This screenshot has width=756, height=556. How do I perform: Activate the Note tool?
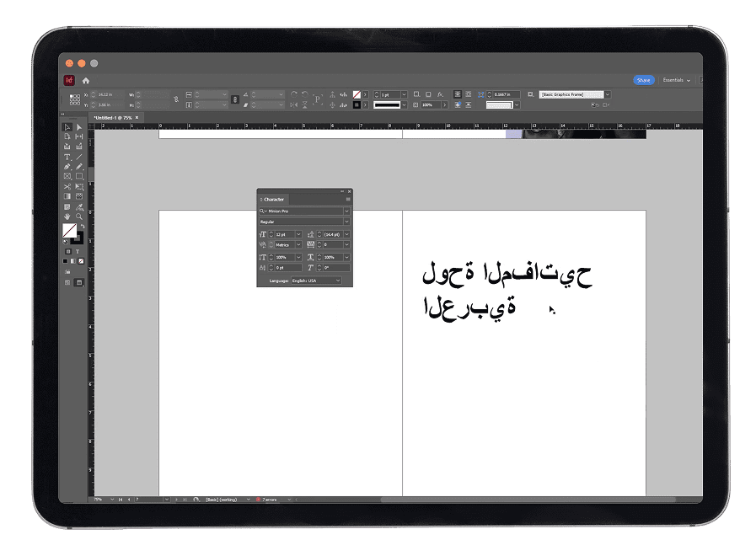click(67, 206)
